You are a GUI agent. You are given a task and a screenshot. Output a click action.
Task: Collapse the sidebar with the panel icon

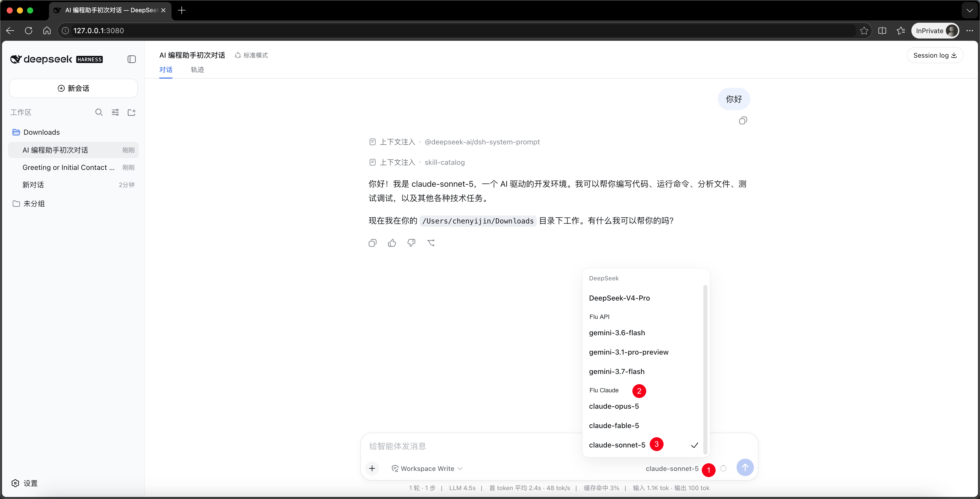point(132,59)
